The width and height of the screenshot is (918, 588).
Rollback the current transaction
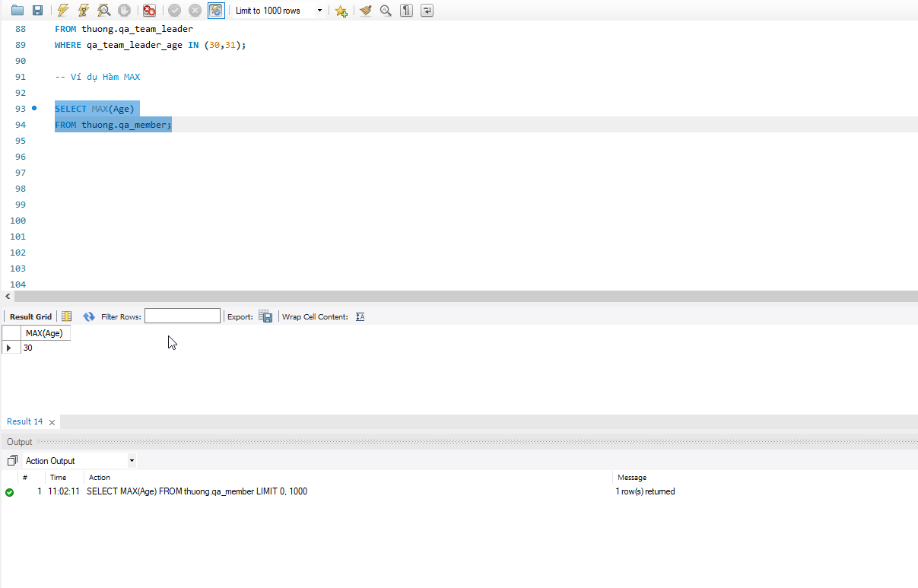click(195, 11)
